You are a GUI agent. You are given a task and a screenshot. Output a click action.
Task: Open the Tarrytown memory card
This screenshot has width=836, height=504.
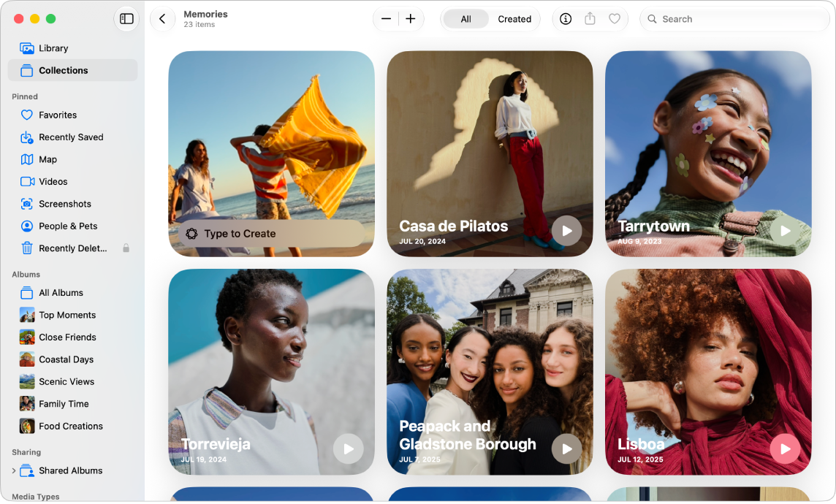(x=708, y=153)
